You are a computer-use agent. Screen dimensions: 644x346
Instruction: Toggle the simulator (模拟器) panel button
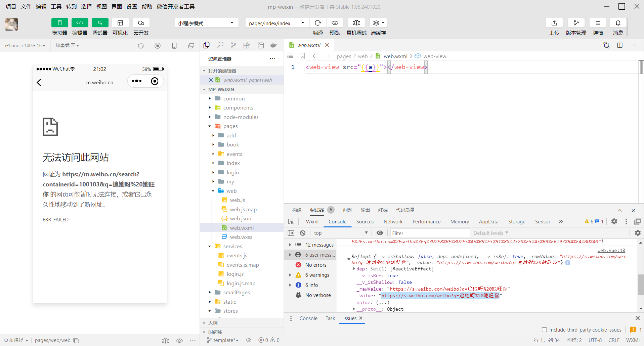[60, 23]
